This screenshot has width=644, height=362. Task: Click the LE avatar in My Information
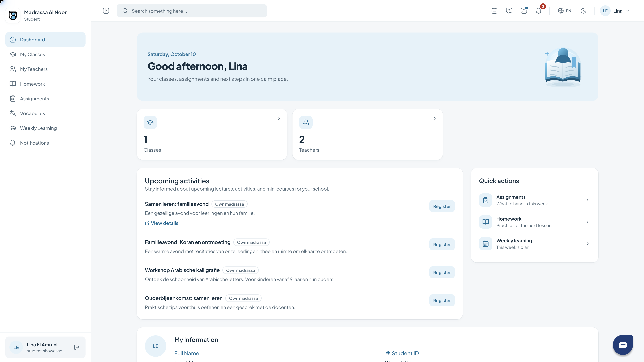point(155,346)
